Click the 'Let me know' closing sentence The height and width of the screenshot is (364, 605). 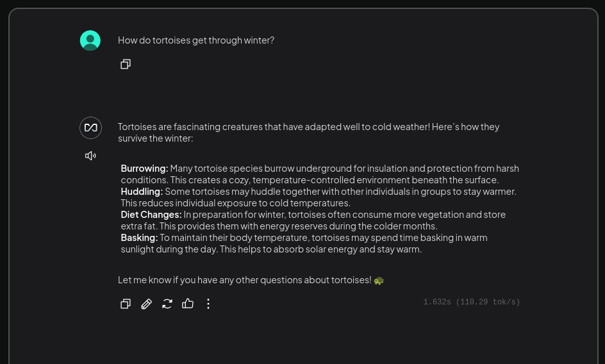[x=245, y=280]
